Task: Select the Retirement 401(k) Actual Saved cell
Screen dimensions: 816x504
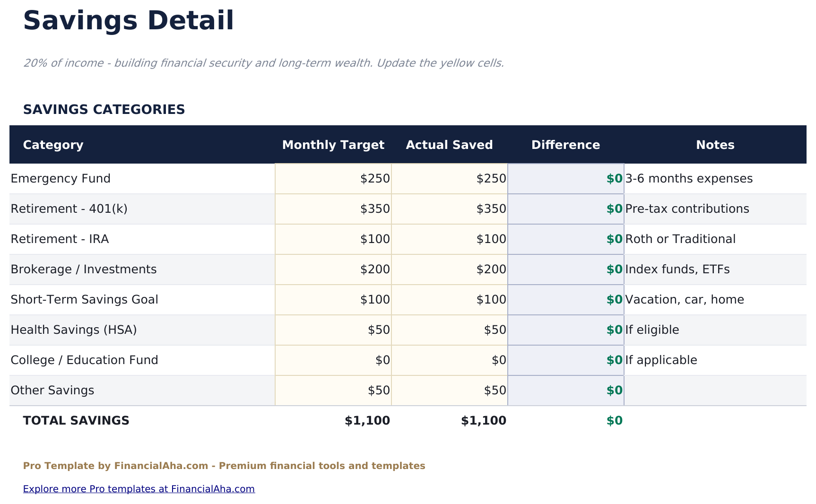Action: tap(449, 209)
